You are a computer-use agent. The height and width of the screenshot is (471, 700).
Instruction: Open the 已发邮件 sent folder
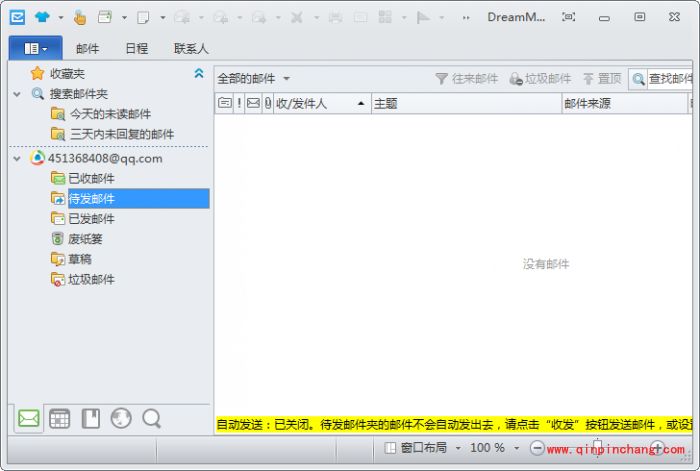point(91,219)
